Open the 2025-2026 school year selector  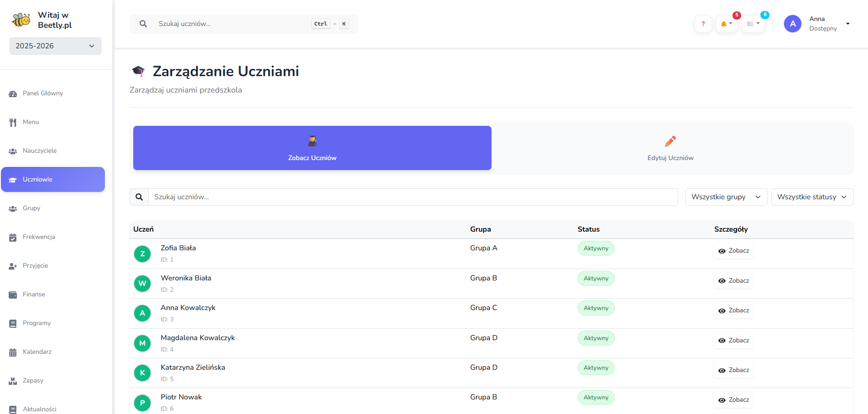55,46
